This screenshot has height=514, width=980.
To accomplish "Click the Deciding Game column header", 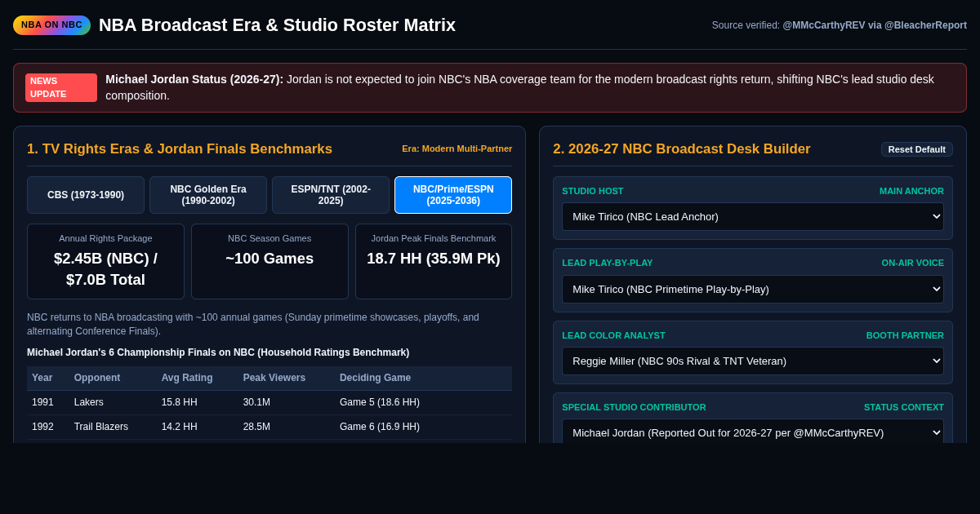I will pos(375,378).
